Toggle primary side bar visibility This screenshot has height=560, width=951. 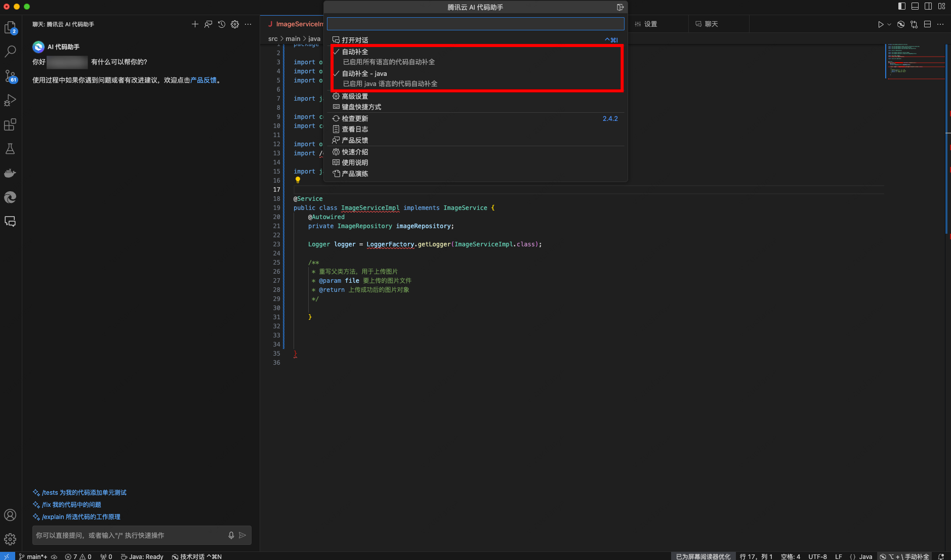click(x=902, y=7)
